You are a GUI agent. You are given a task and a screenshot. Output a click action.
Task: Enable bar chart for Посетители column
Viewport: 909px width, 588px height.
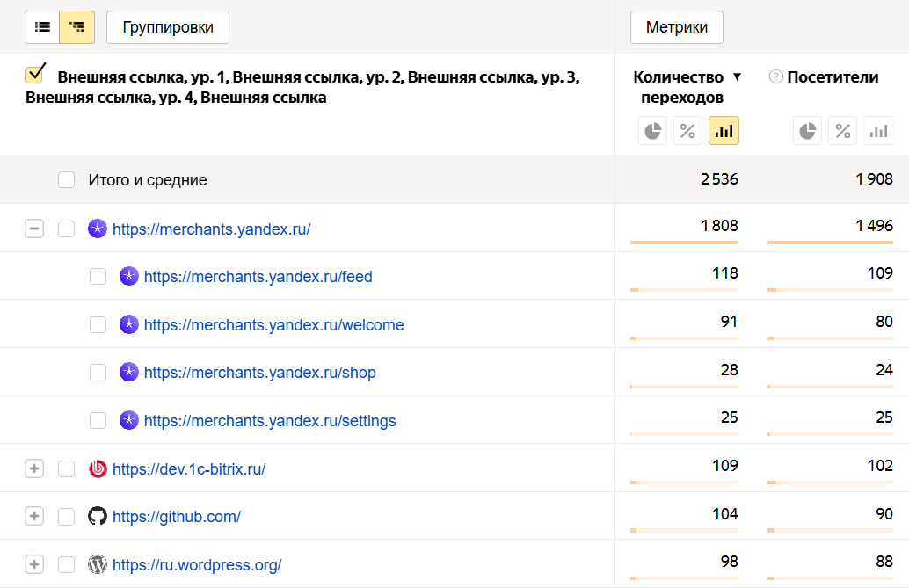(878, 131)
